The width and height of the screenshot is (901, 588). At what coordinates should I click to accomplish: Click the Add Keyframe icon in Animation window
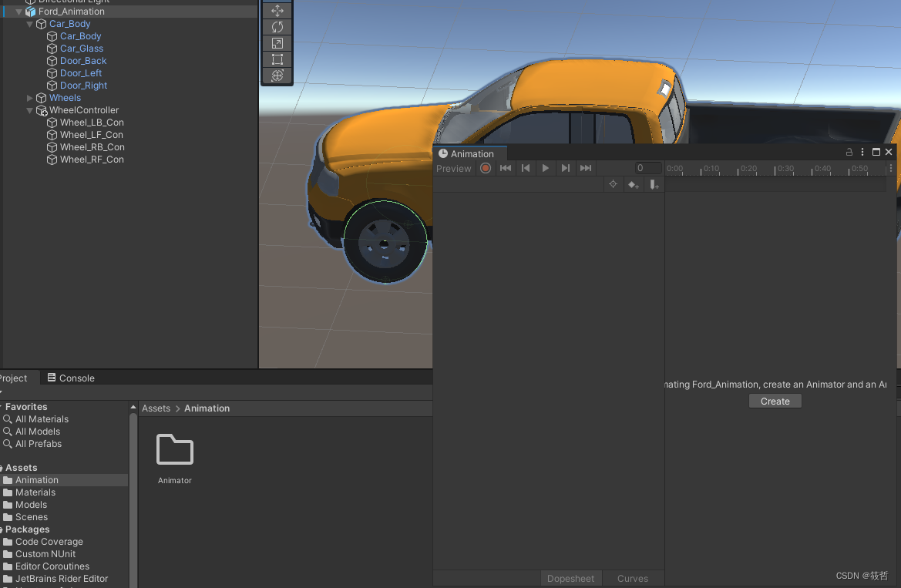[634, 184]
